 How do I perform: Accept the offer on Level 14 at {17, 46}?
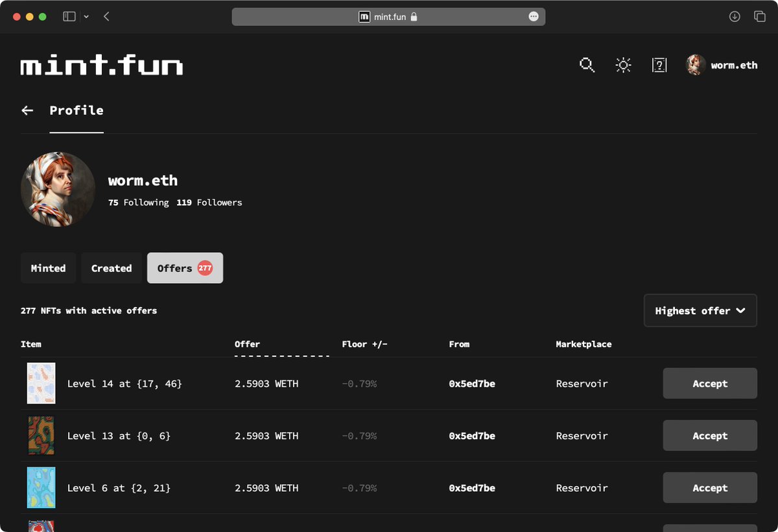(x=710, y=383)
